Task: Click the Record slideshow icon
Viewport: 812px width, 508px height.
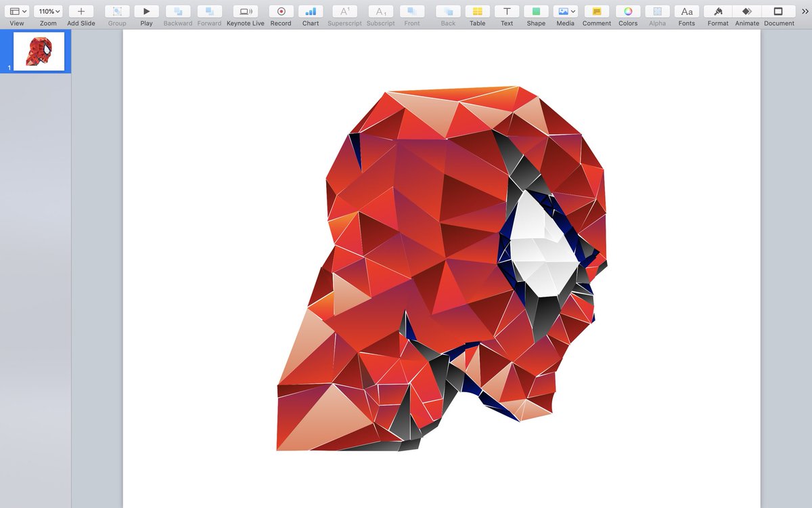Action: point(281,12)
